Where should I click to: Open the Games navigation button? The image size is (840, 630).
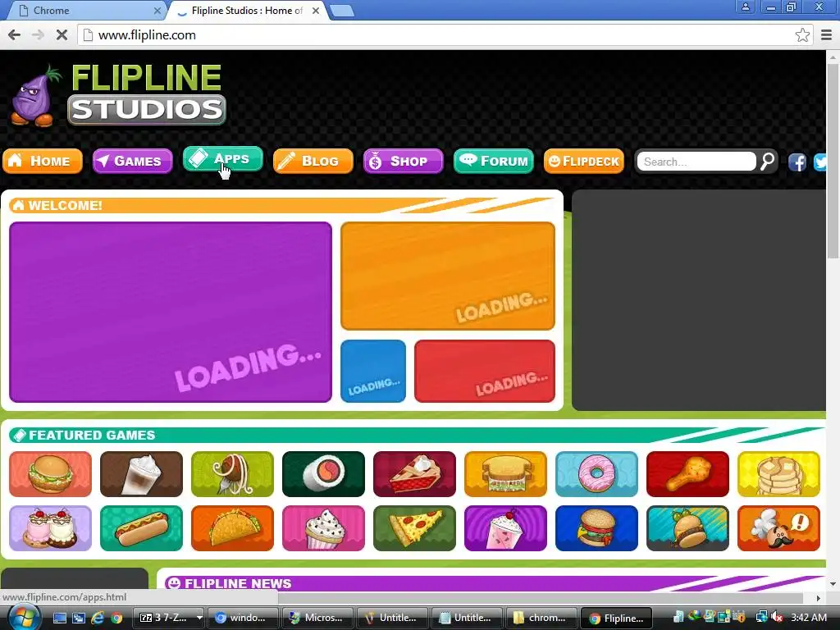click(132, 161)
